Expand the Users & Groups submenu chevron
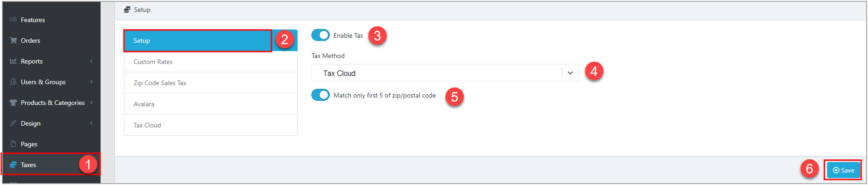 pyautogui.click(x=91, y=82)
